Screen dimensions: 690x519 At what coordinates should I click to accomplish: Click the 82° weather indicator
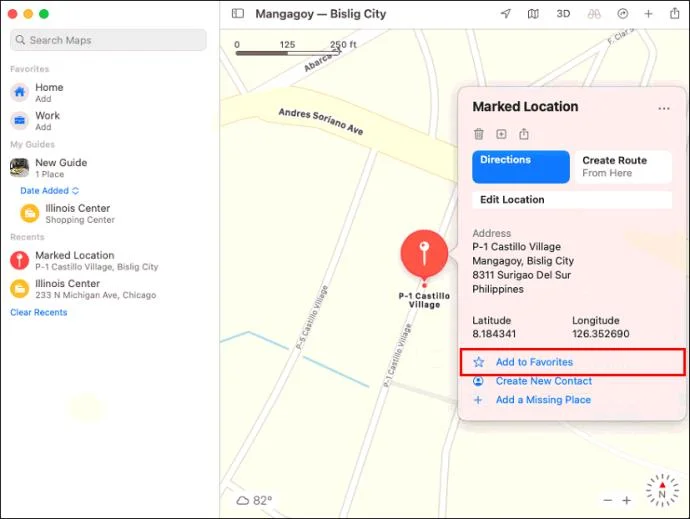(x=254, y=501)
